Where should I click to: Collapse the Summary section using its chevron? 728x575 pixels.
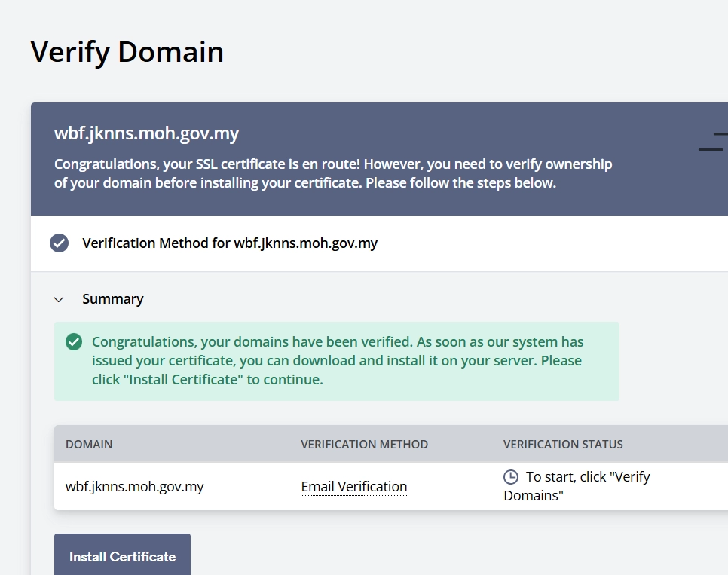click(x=59, y=299)
